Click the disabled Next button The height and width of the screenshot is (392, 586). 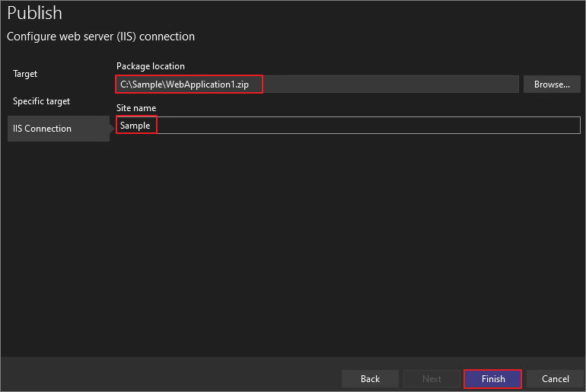pos(432,378)
